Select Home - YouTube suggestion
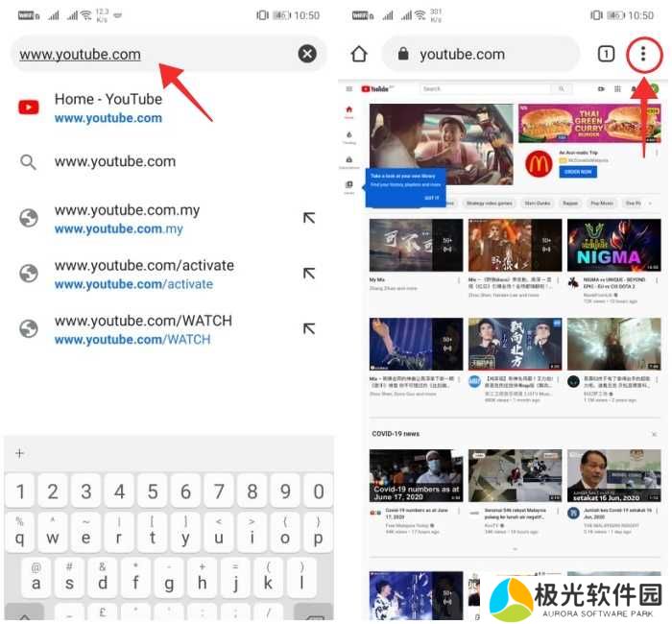The image size is (672, 624). [x=108, y=108]
